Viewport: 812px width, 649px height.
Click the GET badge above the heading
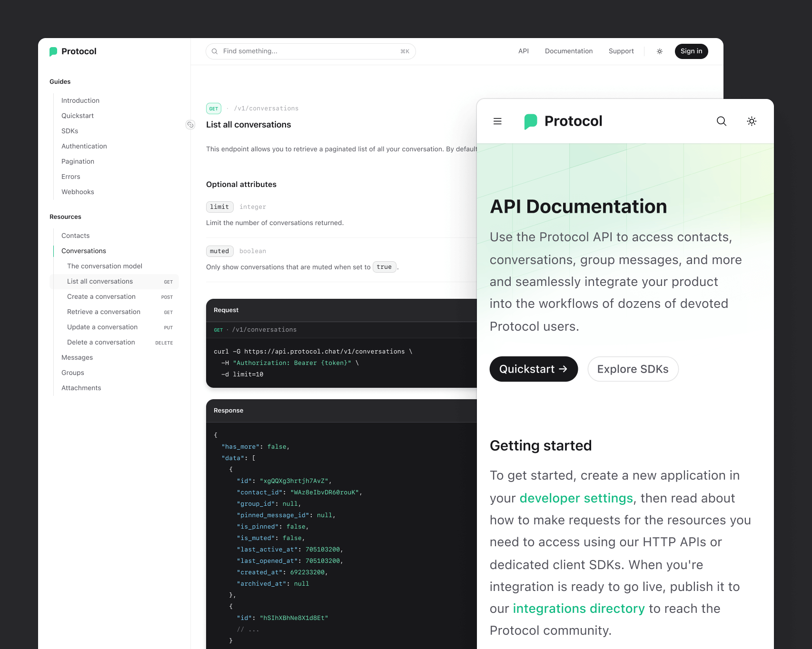(214, 108)
